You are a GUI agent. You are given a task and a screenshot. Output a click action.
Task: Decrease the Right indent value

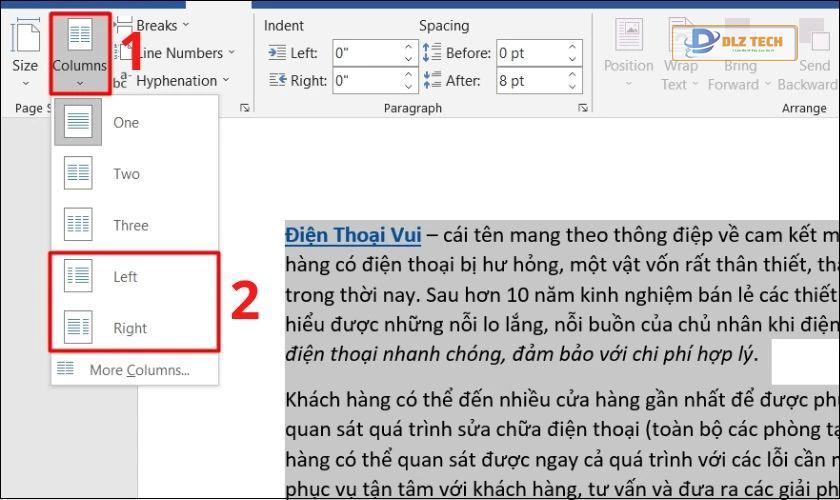click(x=409, y=87)
